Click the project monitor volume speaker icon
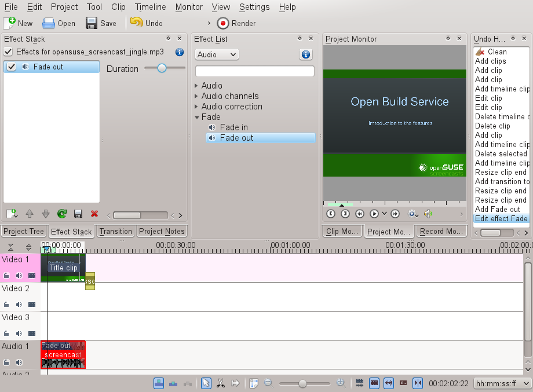The width and height of the screenshot is (533, 392). click(428, 214)
